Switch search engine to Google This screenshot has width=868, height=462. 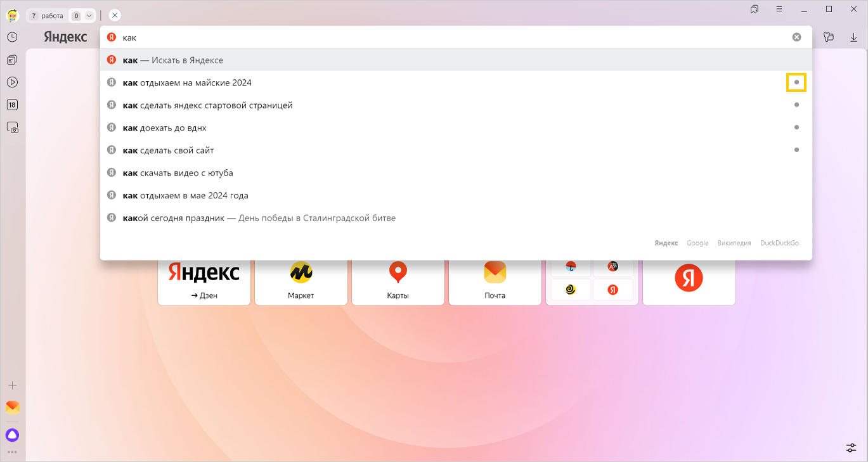pyautogui.click(x=697, y=243)
